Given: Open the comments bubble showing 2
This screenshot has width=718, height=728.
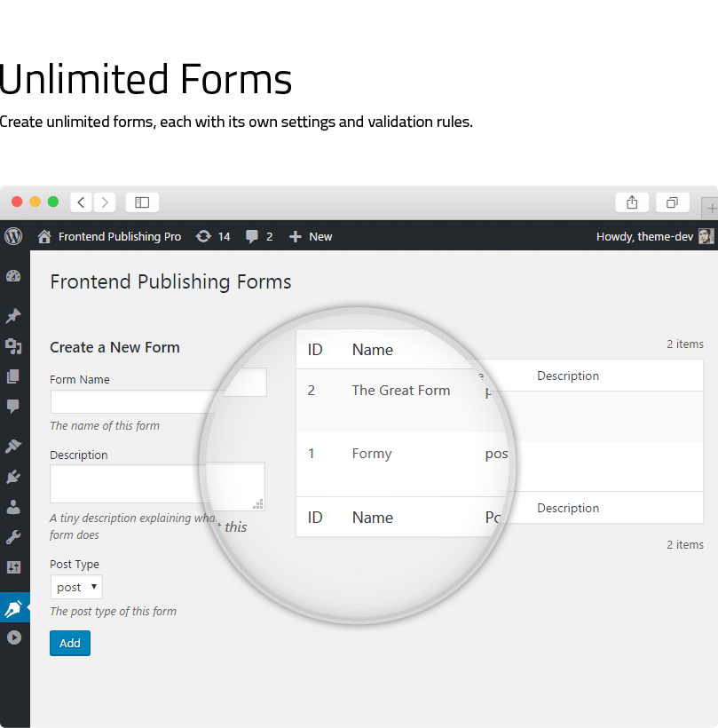Looking at the screenshot, I should [251, 237].
